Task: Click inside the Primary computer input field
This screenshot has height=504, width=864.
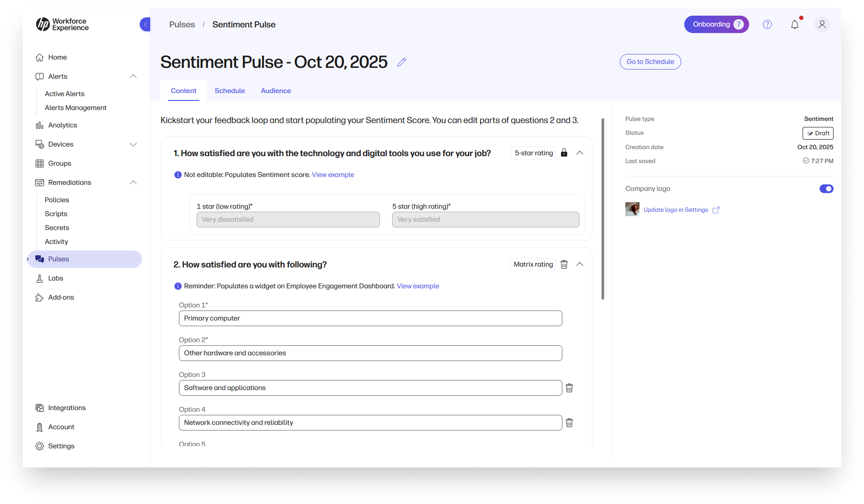Action: click(370, 318)
